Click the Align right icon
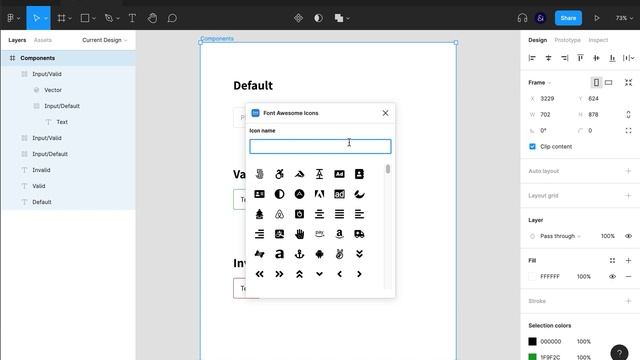Image resolution: width=640 pixels, height=360 pixels. point(564,58)
